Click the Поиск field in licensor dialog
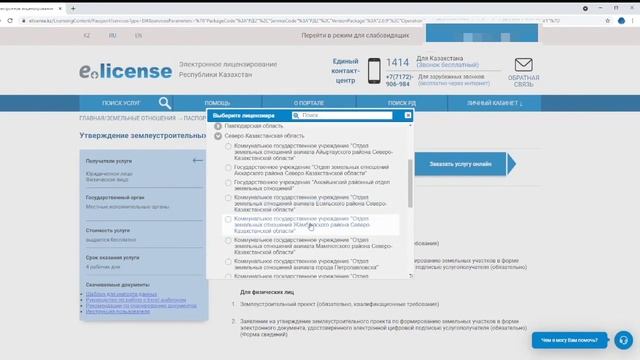 347,116
